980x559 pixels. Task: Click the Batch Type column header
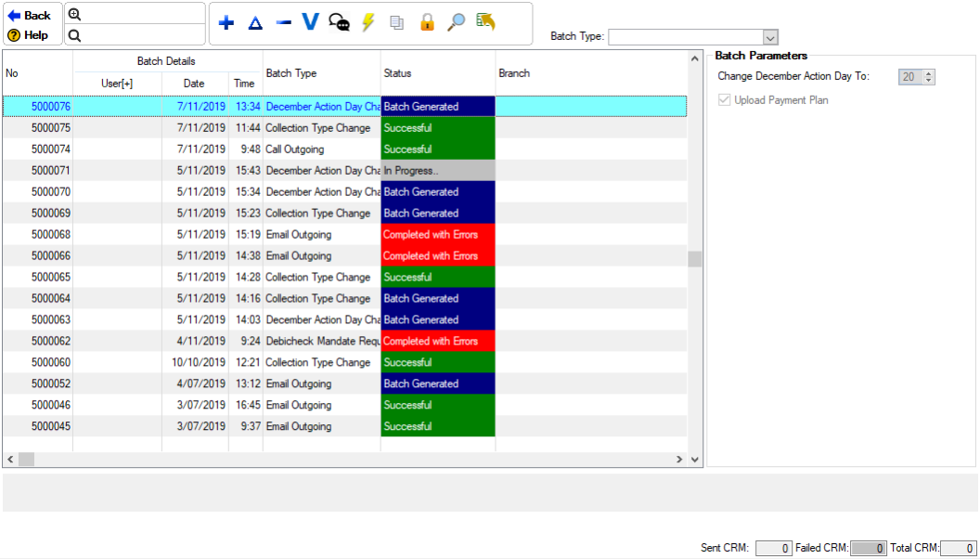tap(321, 73)
